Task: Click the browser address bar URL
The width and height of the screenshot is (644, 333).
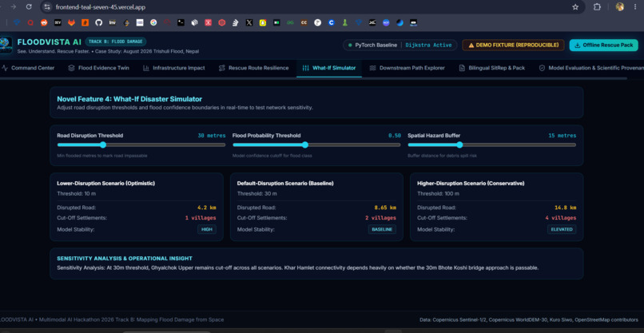Action: [100, 7]
